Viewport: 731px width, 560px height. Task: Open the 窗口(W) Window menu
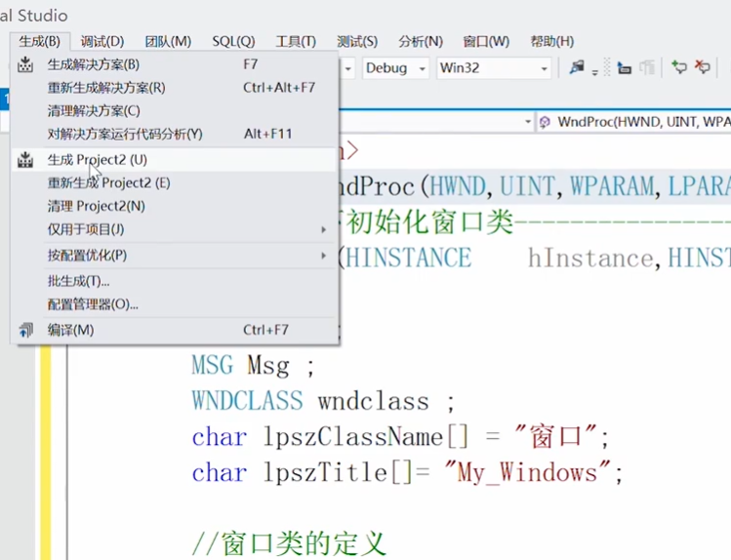tap(486, 42)
